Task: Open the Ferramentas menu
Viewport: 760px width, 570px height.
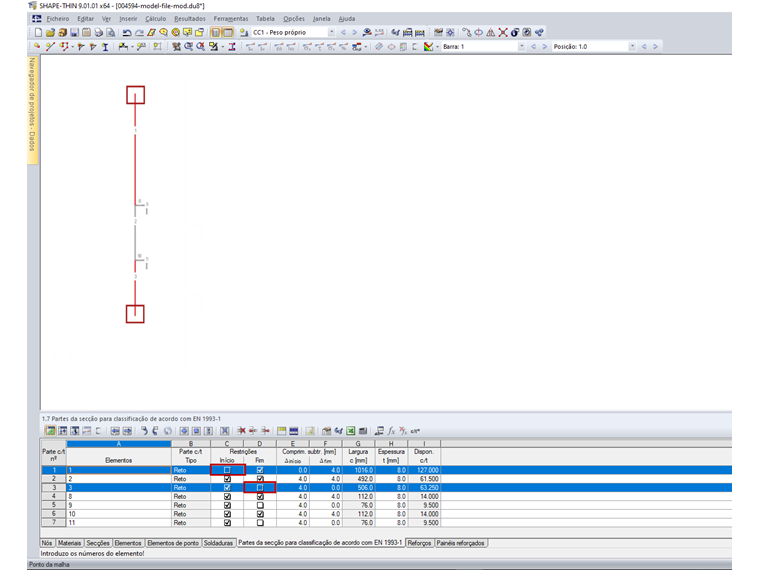Action: (x=231, y=19)
